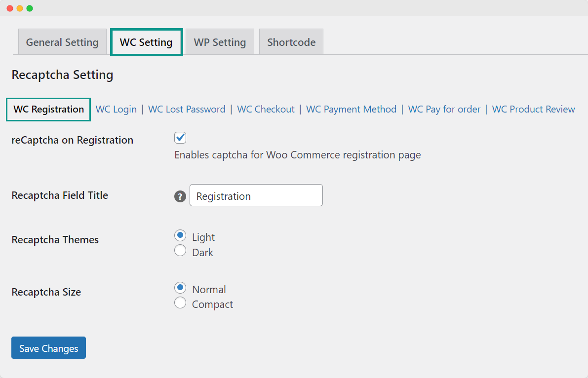The height and width of the screenshot is (378, 588).
Task: View WC Pay for order settings
Action: 444,109
